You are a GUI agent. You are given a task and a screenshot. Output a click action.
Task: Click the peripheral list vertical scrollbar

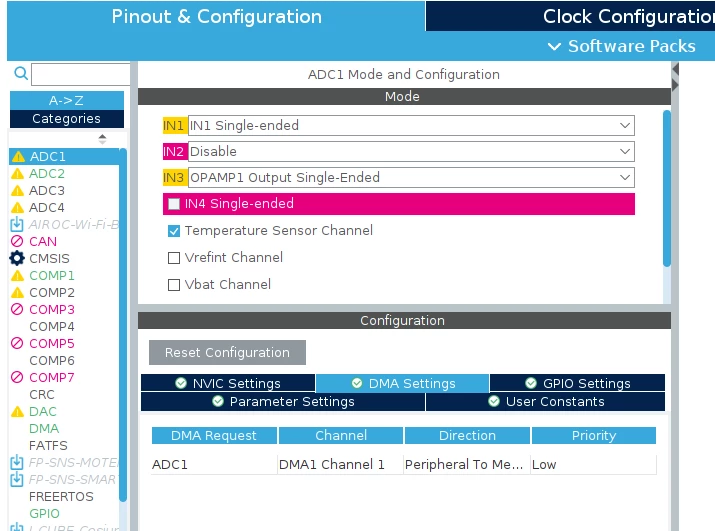(123, 325)
